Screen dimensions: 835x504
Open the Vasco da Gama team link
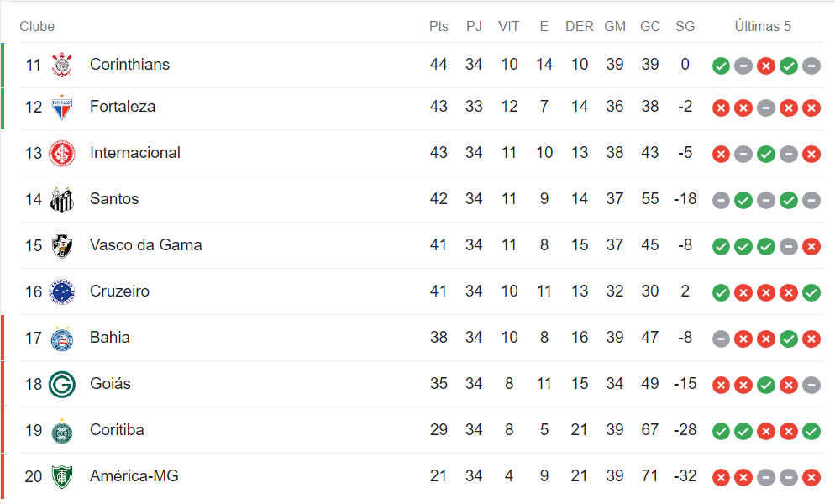(146, 245)
